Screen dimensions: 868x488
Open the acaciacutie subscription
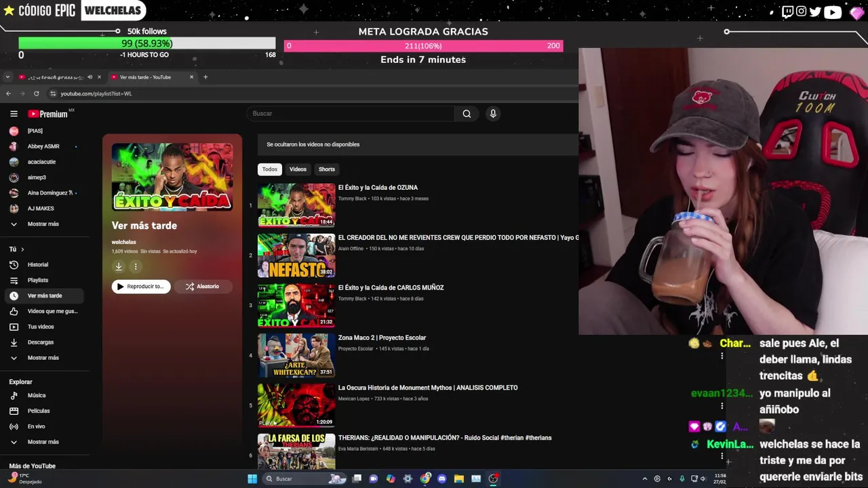[44, 162]
